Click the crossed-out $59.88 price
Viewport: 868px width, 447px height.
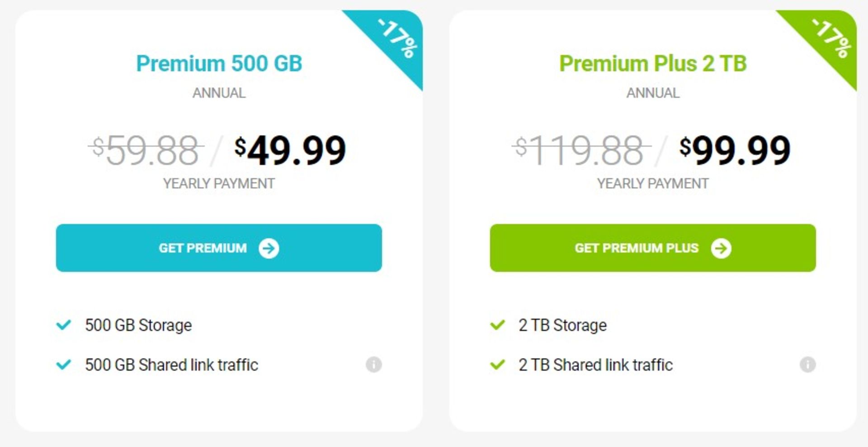146,150
